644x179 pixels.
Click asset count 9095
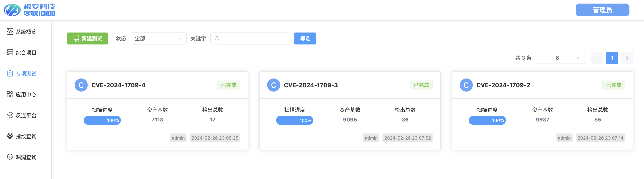[x=350, y=120]
